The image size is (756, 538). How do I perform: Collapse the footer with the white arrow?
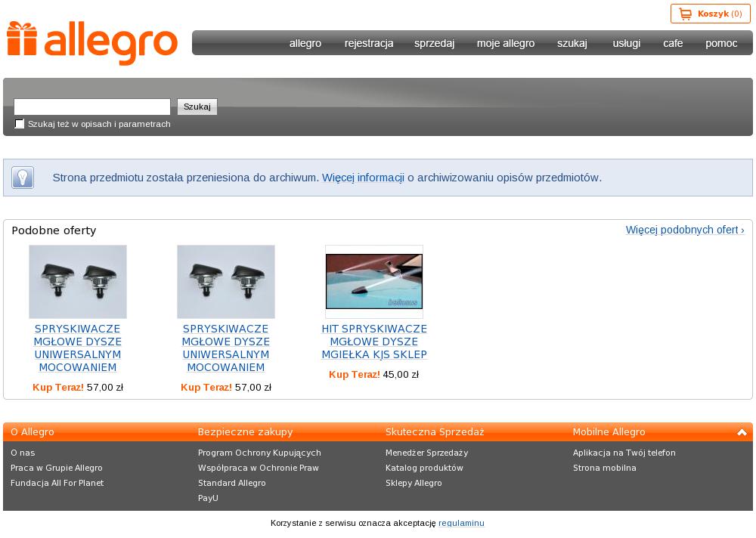pyautogui.click(x=742, y=432)
